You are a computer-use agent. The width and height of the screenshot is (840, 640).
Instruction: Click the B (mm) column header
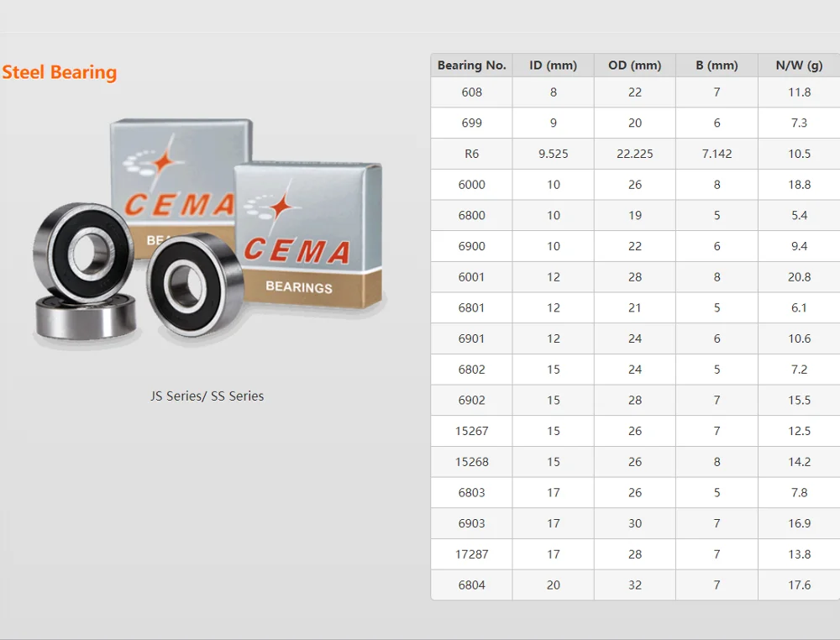point(717,66)
